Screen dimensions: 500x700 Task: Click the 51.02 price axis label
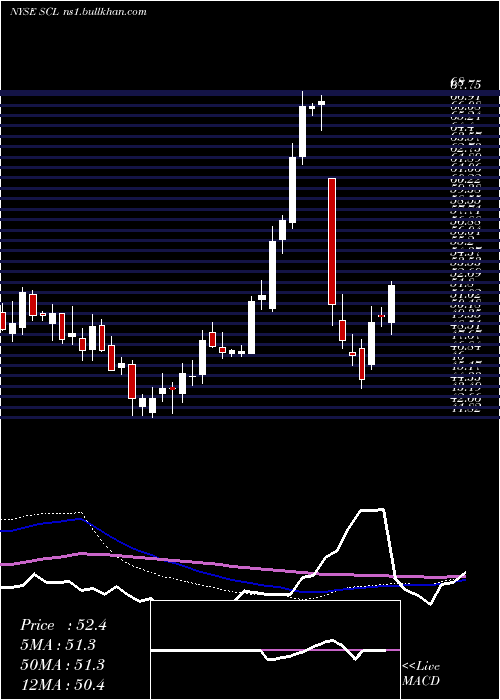click(468, 295)
